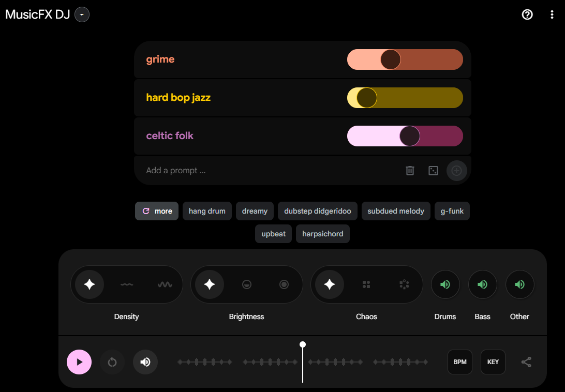Click the dice randomize prompts icon
This screenshot has width=565, height=392.
434,171
